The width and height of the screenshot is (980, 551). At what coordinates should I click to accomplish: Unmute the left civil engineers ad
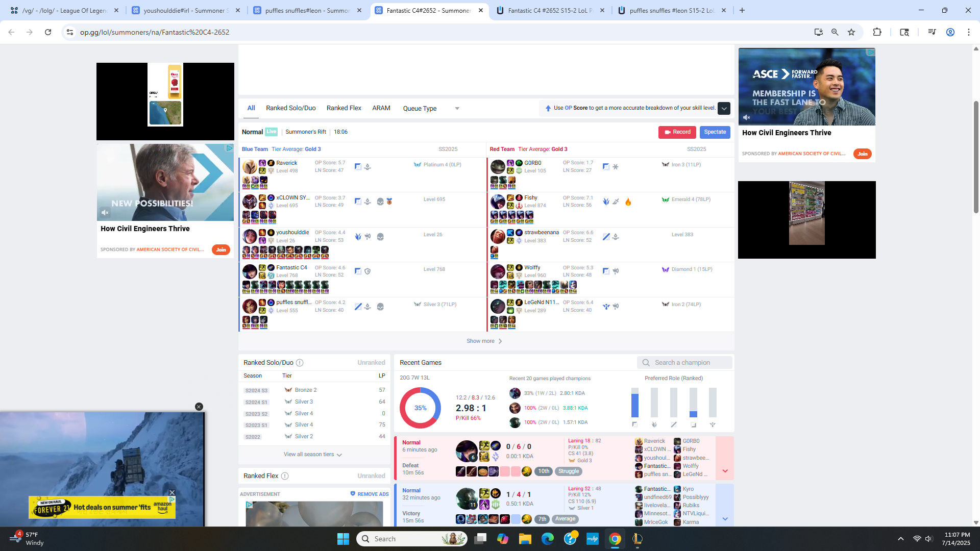105,212
